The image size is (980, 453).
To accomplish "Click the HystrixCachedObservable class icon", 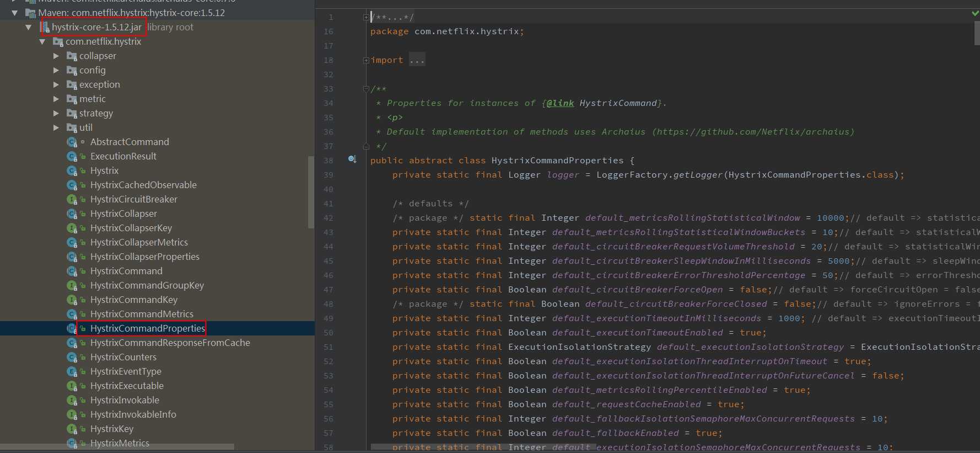I will 72,185.
